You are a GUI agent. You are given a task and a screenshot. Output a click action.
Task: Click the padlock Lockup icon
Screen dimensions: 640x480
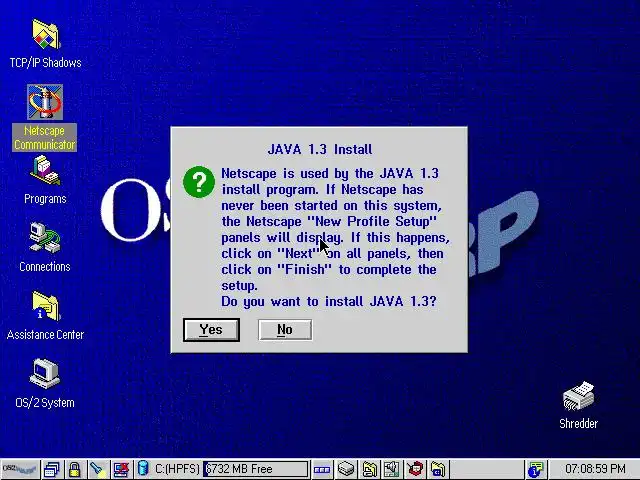coord(74,469)
